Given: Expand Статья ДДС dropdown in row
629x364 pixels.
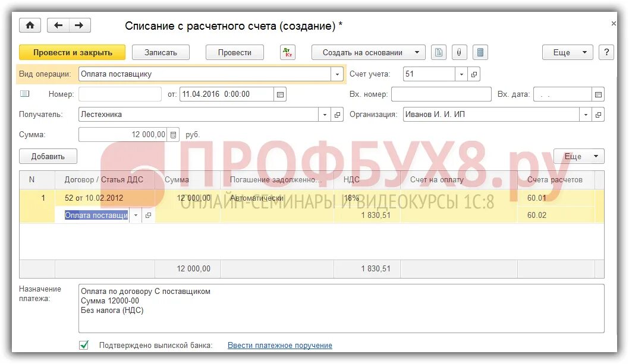Looking at the screenshot, I should (136, 216).
